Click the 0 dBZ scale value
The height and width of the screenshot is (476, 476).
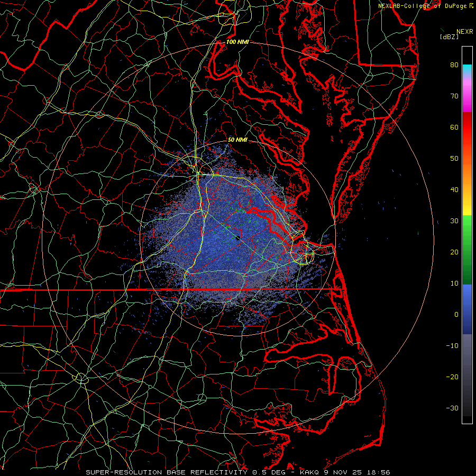[x=455, y=314]
